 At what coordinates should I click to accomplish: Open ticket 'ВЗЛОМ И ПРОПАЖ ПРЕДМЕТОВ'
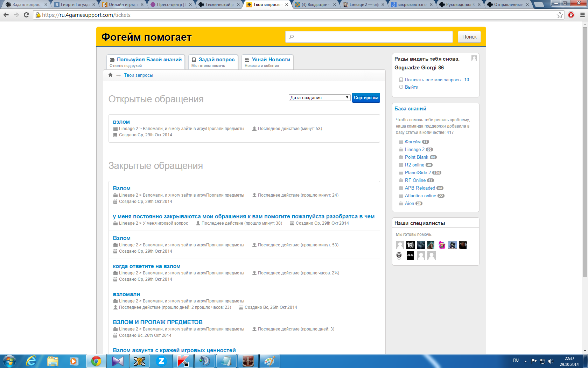tap(158, 322)
